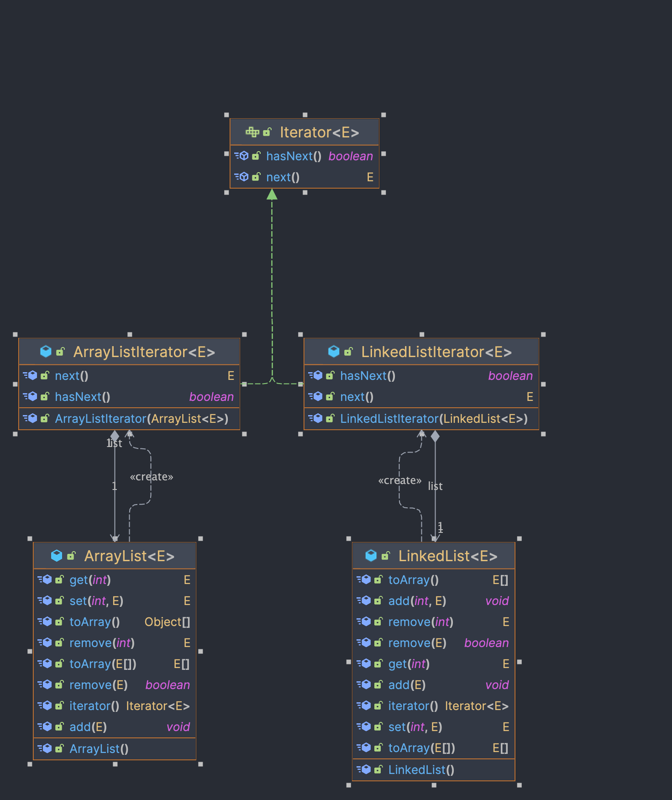Select add(E) in ArrayList<E>
The width and height of the screenshot is (672, 800).
(115, 727)
